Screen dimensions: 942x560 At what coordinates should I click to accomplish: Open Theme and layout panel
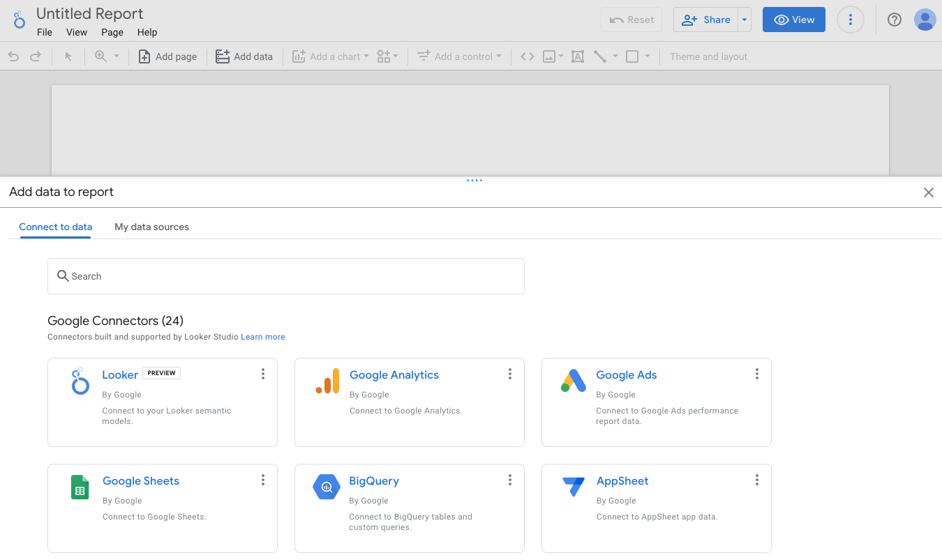(x=708, y=56)
